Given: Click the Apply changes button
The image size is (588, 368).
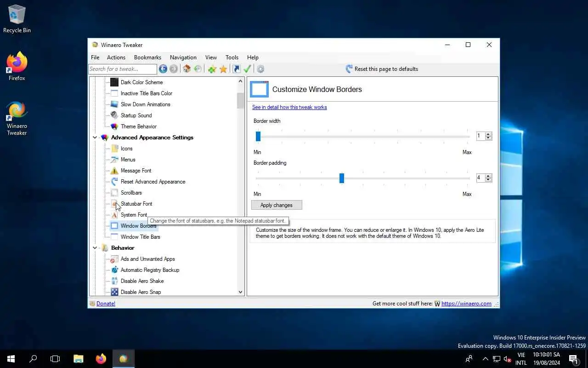Looking at the screenshot, I should point(277,205).
